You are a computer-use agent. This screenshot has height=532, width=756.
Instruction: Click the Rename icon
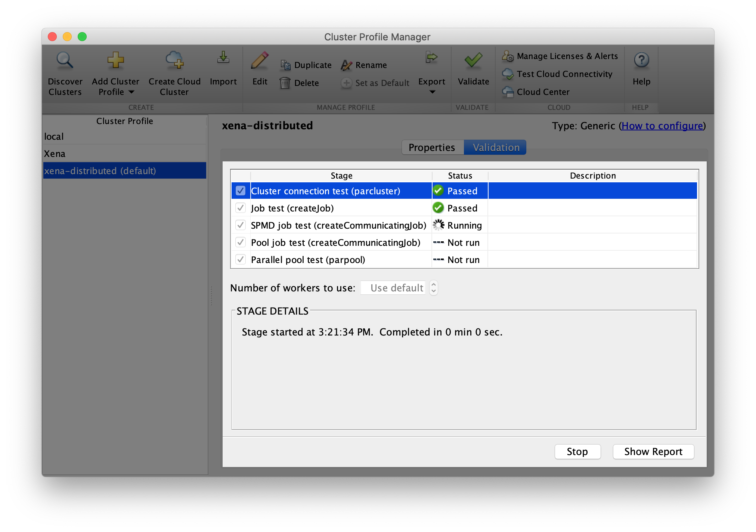click(x=347, y=65)
